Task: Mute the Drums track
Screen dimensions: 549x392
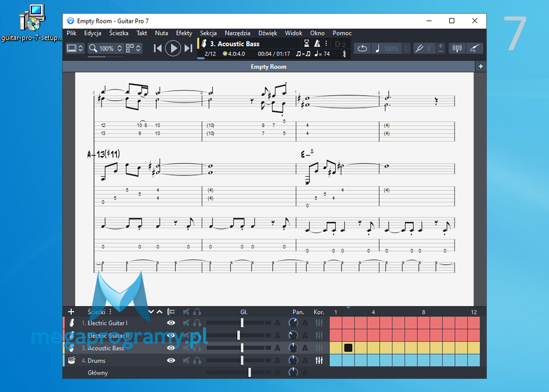Action: click(186, 360)
